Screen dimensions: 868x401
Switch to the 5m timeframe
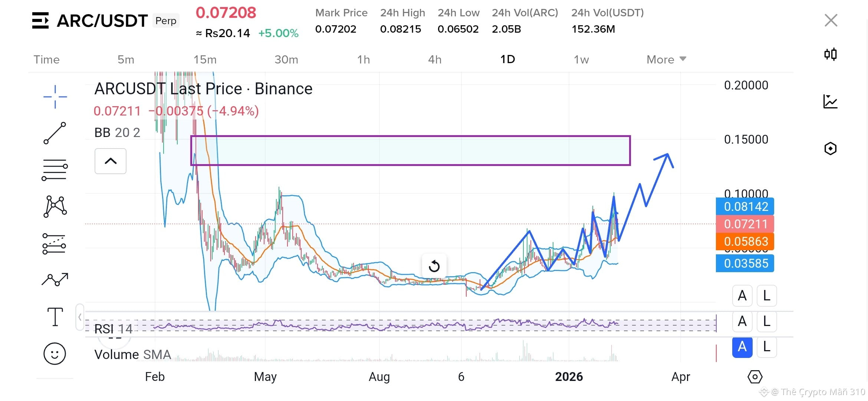(126, 59)
